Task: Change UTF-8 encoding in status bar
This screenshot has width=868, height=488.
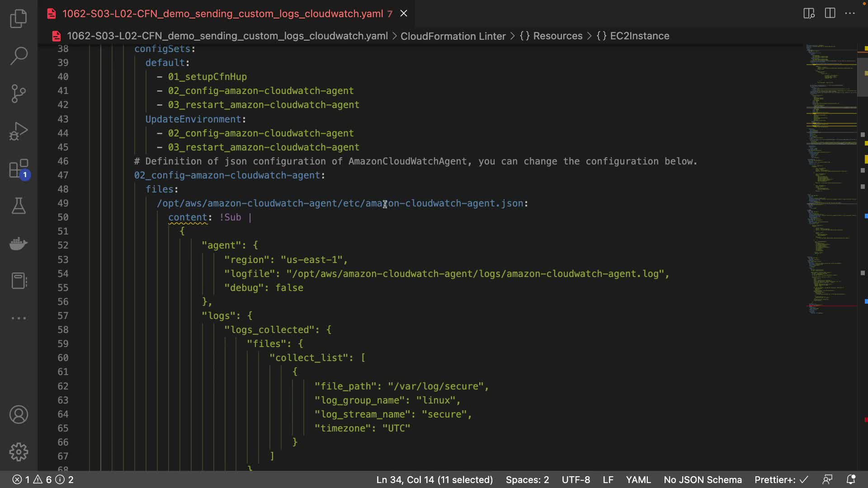Action: (x=576, y=479)
